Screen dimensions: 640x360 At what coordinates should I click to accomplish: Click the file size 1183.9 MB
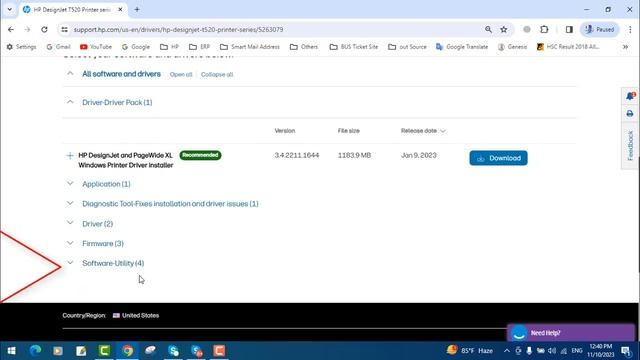(x=354, y=156)
